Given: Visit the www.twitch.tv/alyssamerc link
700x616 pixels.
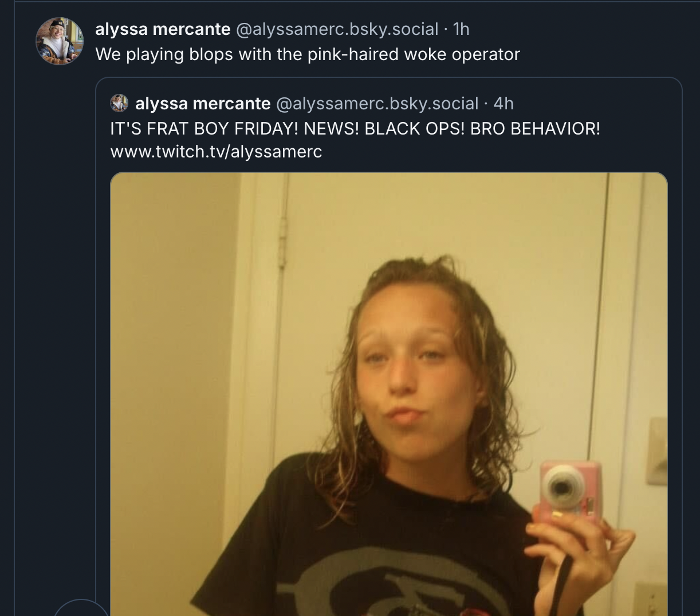Looking at the screenshot, I should (216, 152).
